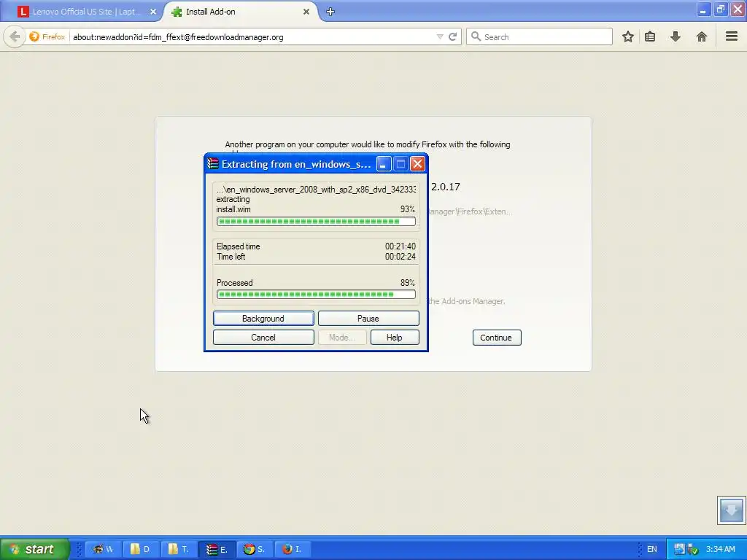Image resolution: width=747 pixels, height=560 pixels.
Task: Click the Background button in WinRAR dialog
Action: [x=263, y=318]
